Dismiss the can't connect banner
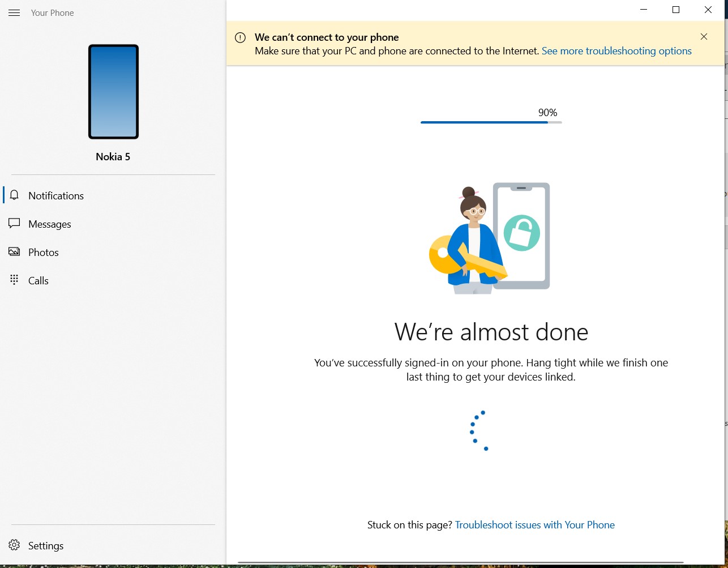 704,37
